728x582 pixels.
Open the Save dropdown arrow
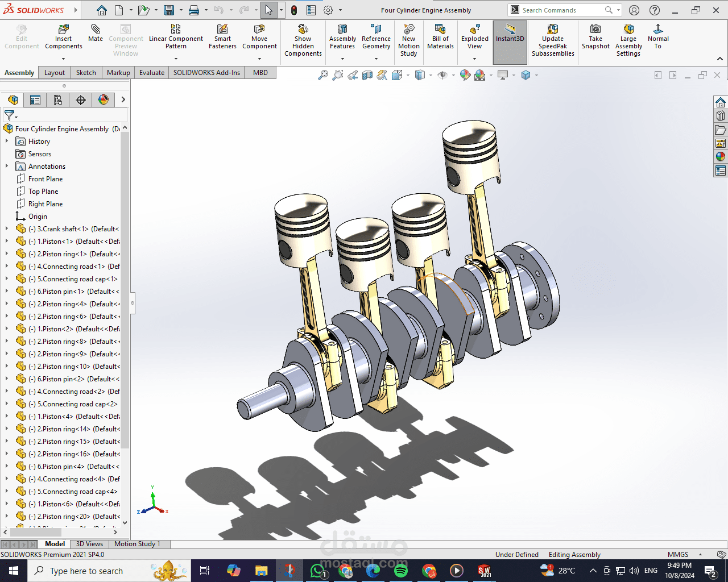pos(181,10)
